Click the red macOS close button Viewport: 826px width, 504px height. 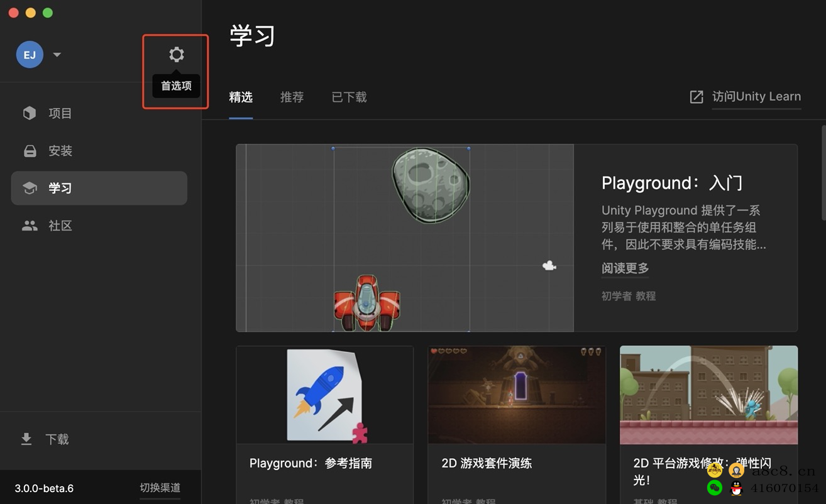13,13
